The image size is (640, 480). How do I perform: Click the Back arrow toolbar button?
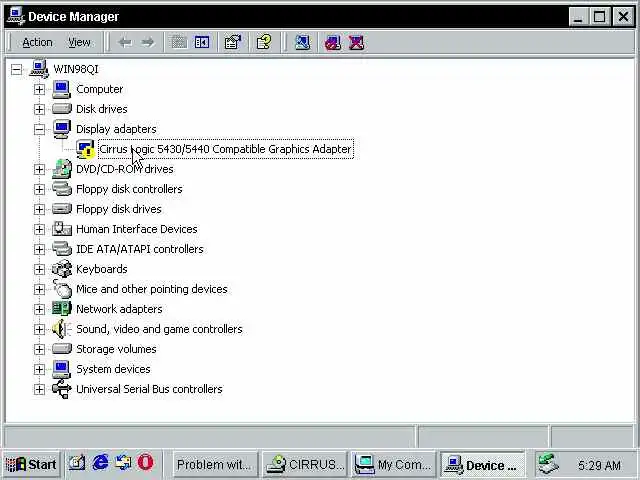click(125, 42)
